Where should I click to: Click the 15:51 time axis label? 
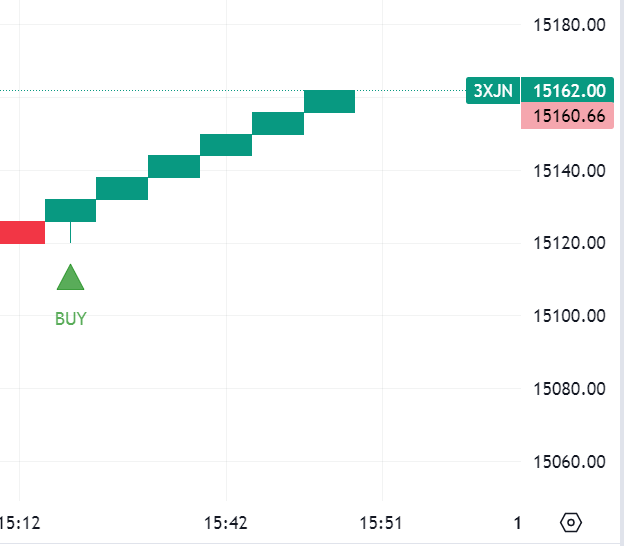pyautogui.click(x=382, y=522)
